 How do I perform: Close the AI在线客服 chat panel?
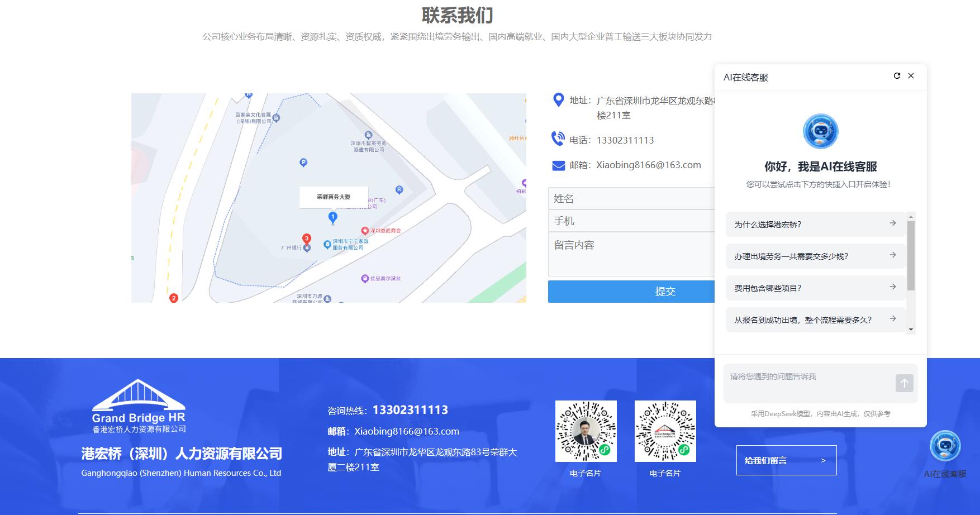[x=911, y=76]
